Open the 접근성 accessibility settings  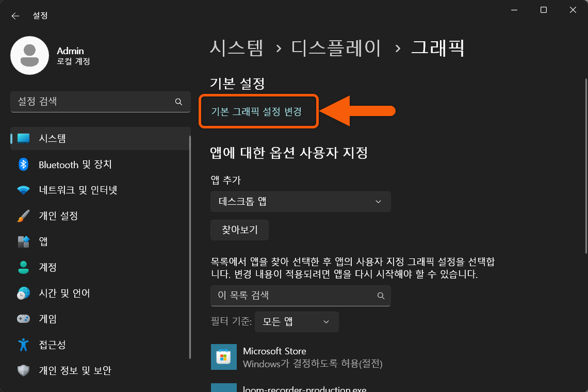tap(23, 345)
